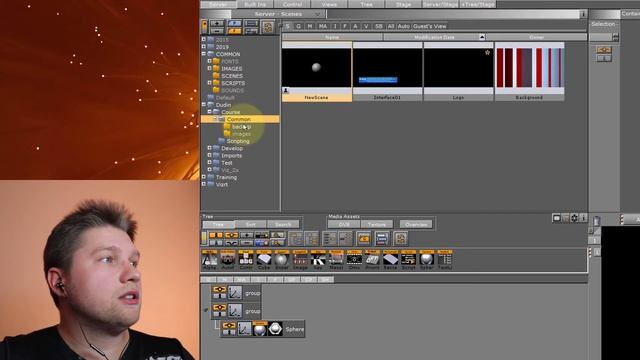The height and width of the screenshot is (360, 640).
Task: Click the Search button in the Tree section
Action: (x=283, y=224)
